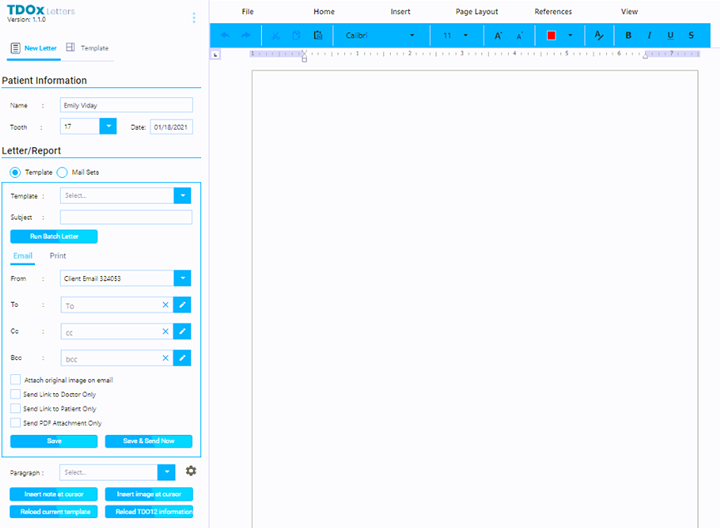Switch to the Print tab
Viewport: 720px width, 528px height.
[58, 256]
